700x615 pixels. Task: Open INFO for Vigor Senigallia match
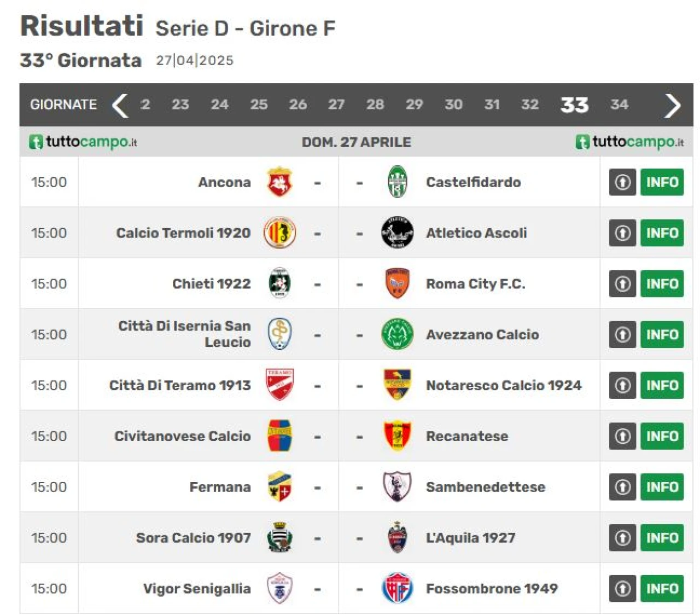click(x=662, y=589)
